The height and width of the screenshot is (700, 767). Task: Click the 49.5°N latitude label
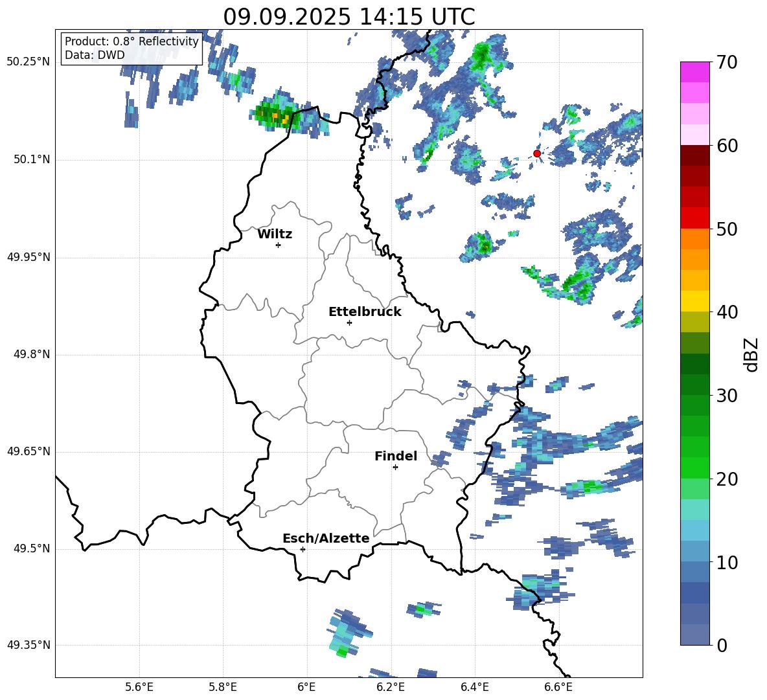pos(32,548)
